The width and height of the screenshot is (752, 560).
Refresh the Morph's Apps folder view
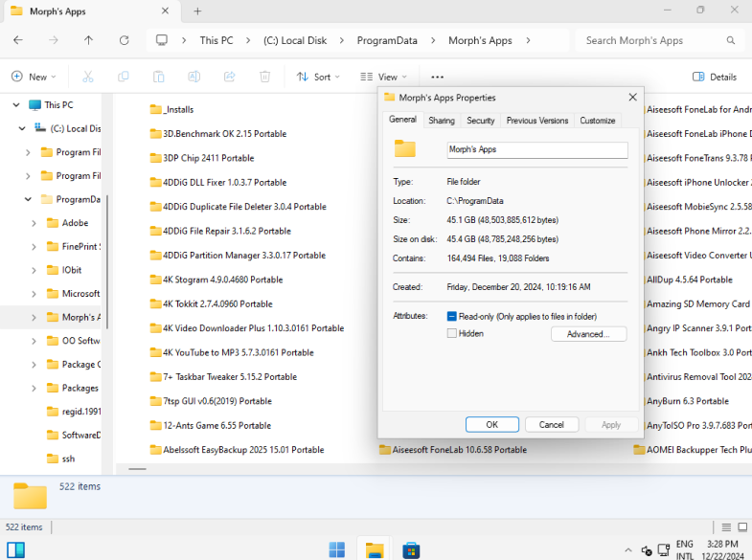click(x=125, y=40)
